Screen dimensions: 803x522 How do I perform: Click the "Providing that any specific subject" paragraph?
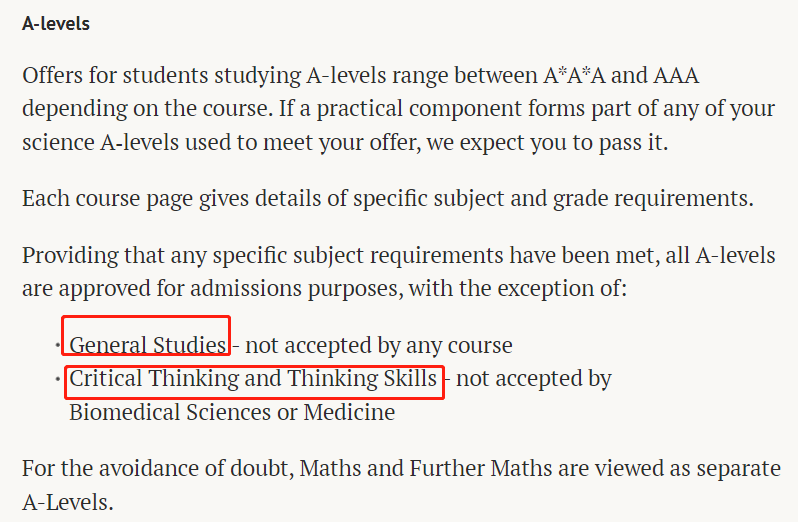tap(398, 272)
